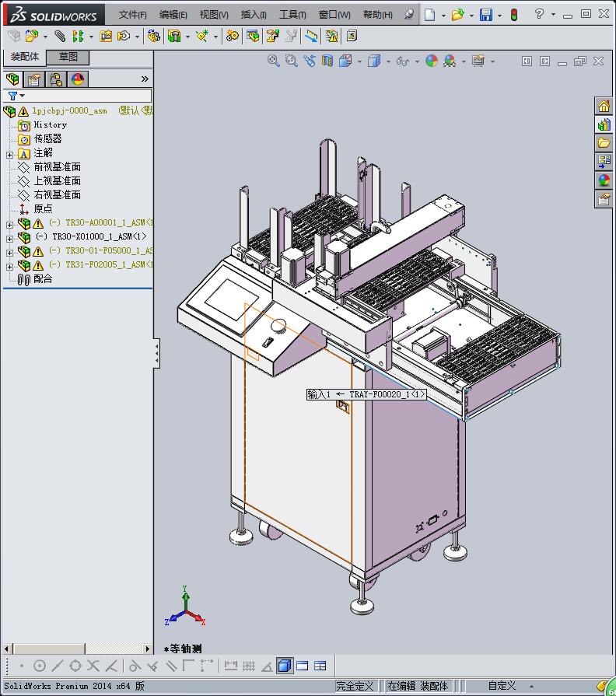Click the Save disk icon
The height and width of the screenshot is (696, 616).
(486, 15)
